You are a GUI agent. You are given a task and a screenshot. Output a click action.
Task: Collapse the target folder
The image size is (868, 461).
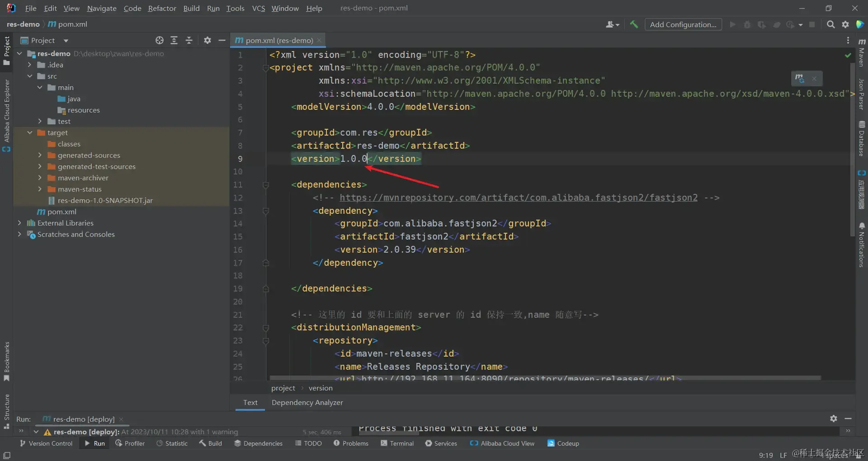[30, 132]
